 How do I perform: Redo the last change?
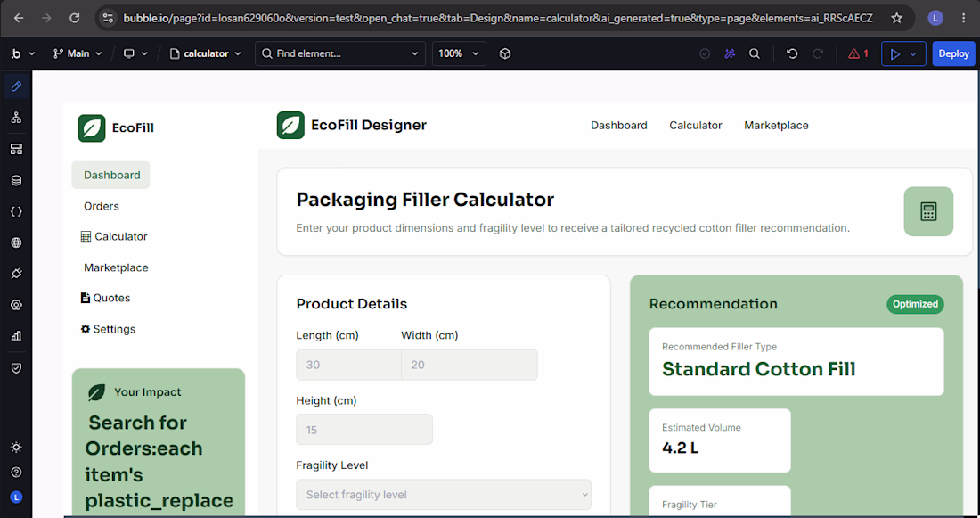pyautogui.click(x=818, y=53)
